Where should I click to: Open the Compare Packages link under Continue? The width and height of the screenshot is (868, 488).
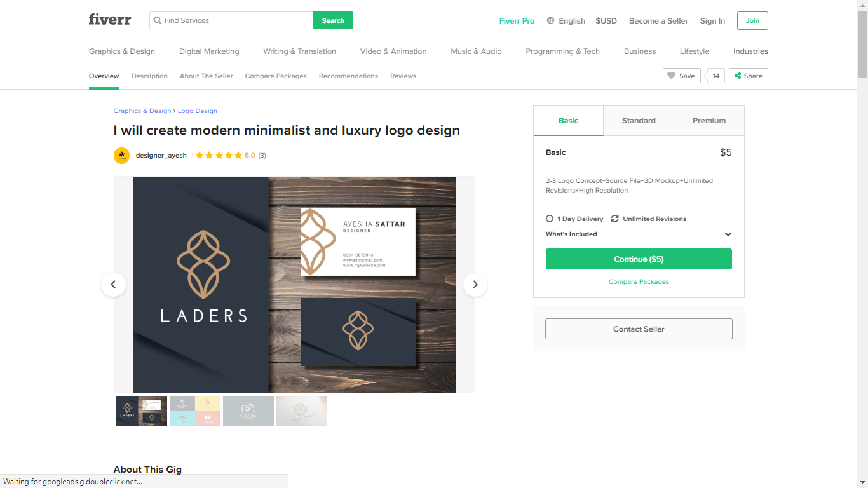point(639,281)
